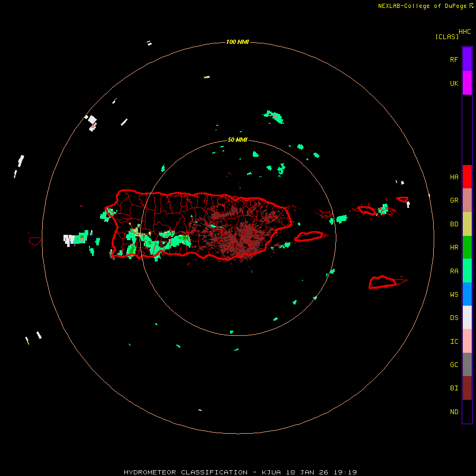Click the HHC product code label
476x476 pixels.
464,32
